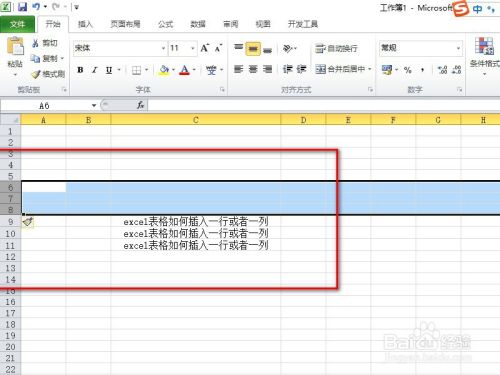500x375 pixels.
Task: Click the phonetic guide (文) icon
Action: point(211,70)
